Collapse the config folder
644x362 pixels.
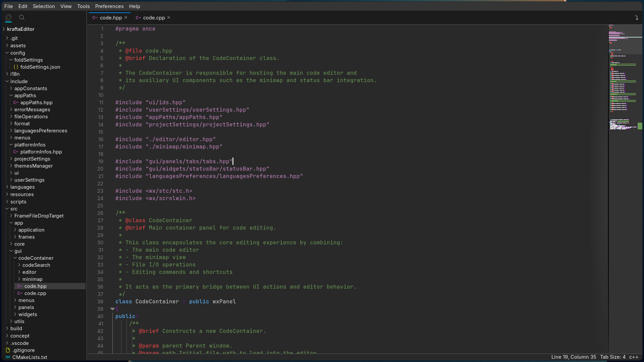[7, 53]
